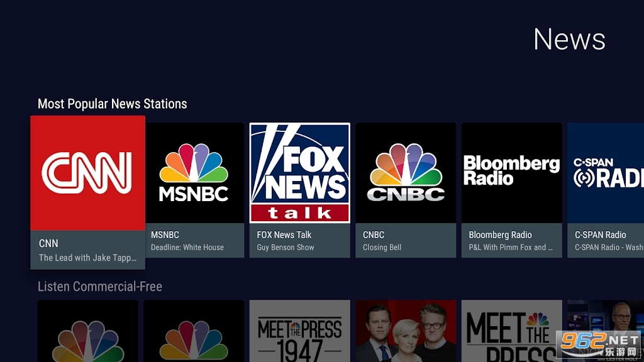
Task: Select the C-SPAN Radio logo tile
Action: [x=606, y=173]
